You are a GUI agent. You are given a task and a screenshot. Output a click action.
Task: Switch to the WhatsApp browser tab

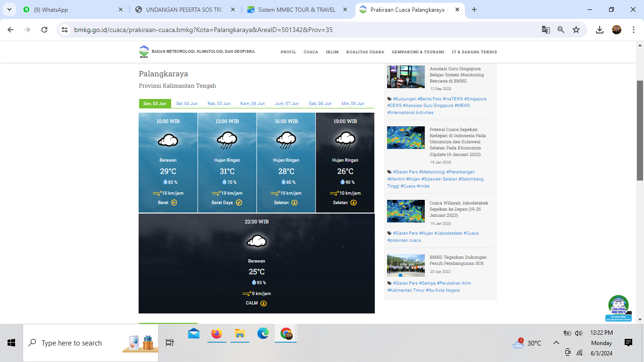point(73,9)
